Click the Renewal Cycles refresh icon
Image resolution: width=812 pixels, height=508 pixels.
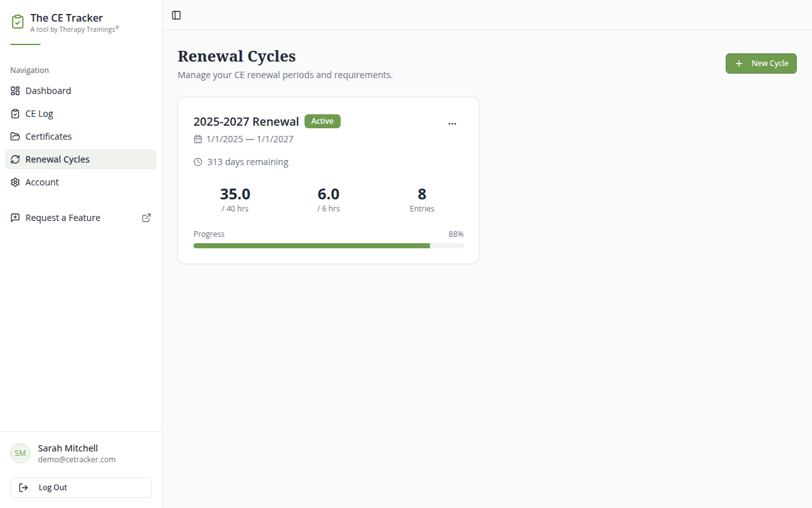coord(15,159)
